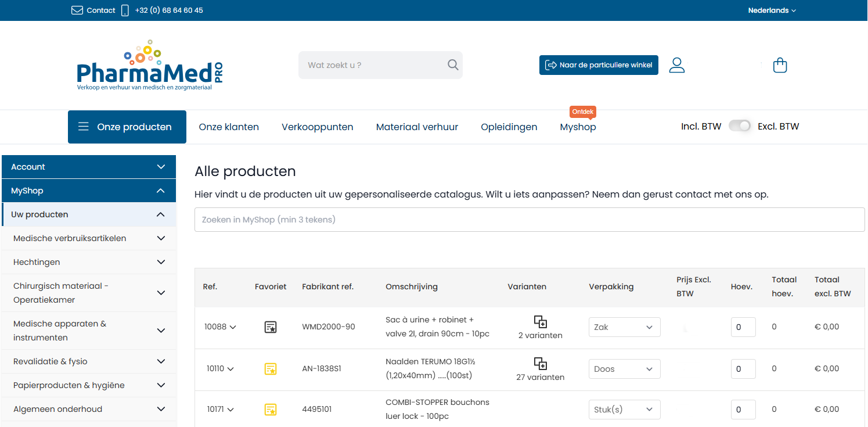Screen dimensions: 868x427
Task: Toggle favorite for product 10088
Action: click(270, 327)
